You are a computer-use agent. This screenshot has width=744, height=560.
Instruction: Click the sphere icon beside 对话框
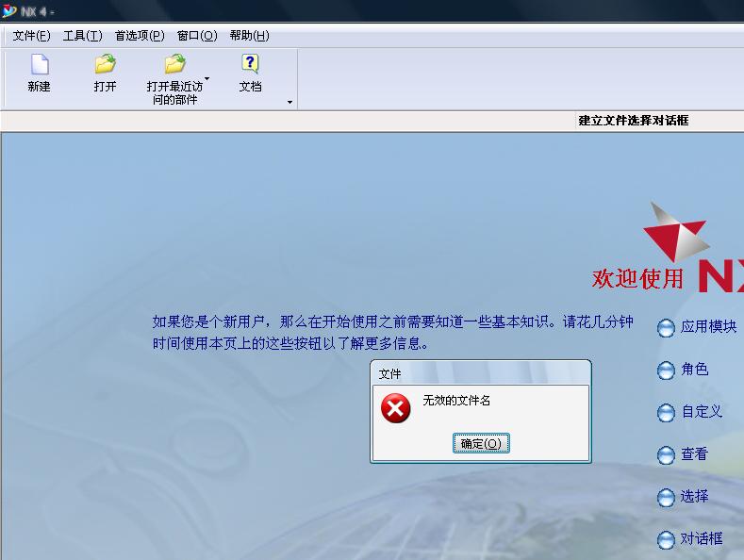click(x=666, y=540)
